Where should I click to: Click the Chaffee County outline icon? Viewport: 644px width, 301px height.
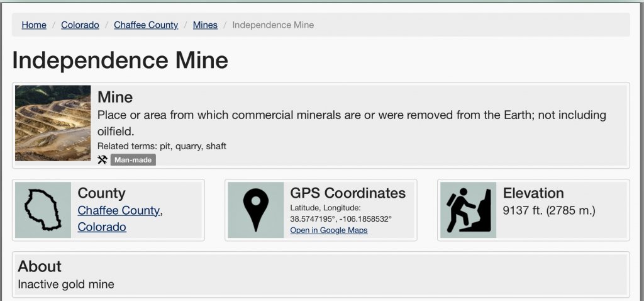coord(43,210)
